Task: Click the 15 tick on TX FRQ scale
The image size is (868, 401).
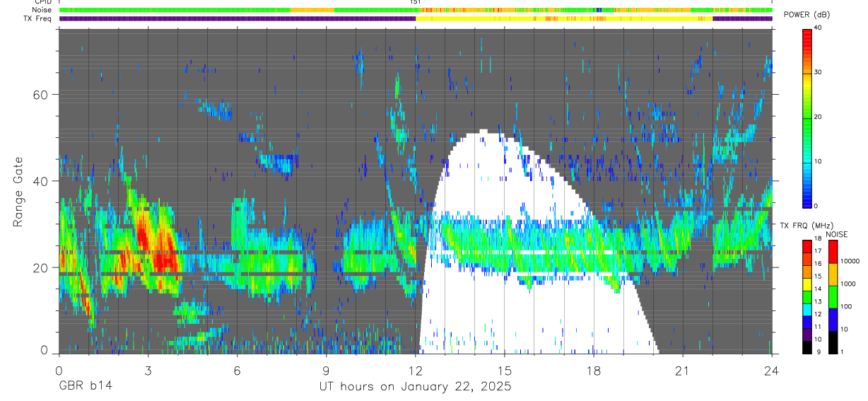Action: coord(819,277)
